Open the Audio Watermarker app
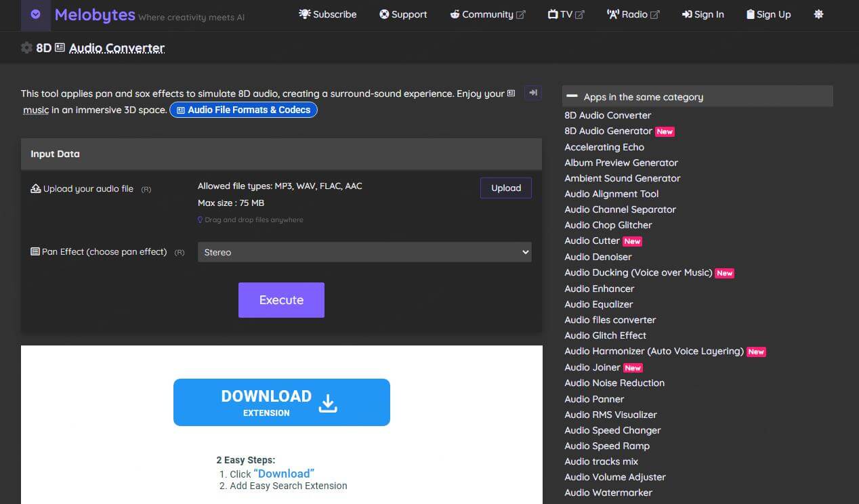 pyautogui.click(x=608, y=492)
